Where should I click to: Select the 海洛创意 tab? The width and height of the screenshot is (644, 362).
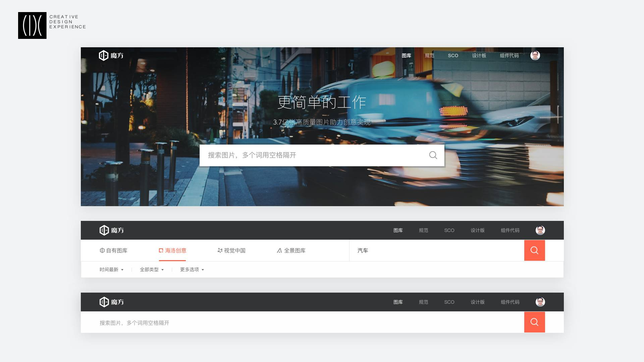(172, 250)
